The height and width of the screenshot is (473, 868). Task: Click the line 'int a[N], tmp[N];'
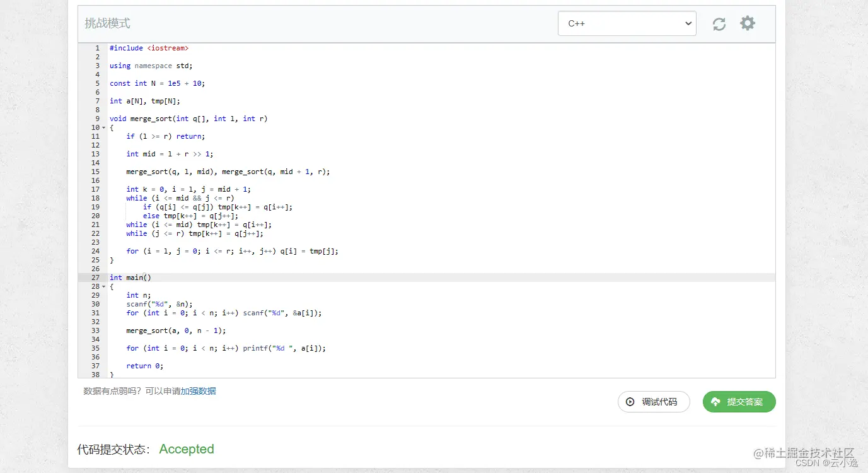(x=145, y=101)
